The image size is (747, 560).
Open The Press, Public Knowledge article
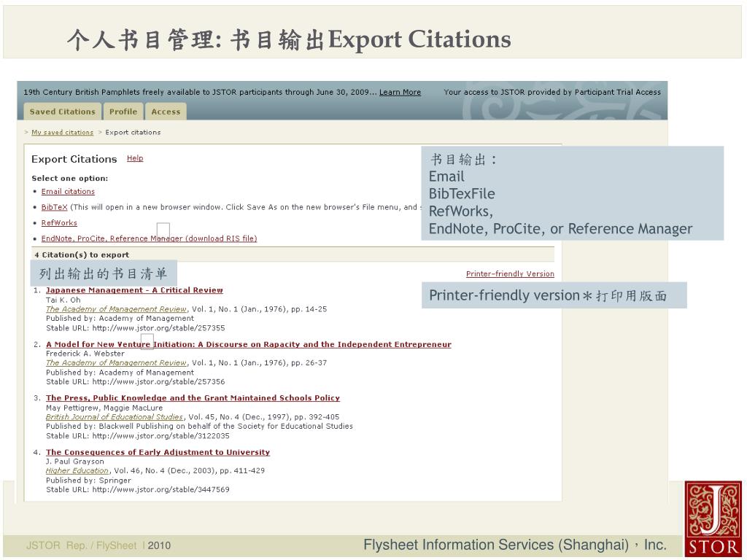(193, 398)
